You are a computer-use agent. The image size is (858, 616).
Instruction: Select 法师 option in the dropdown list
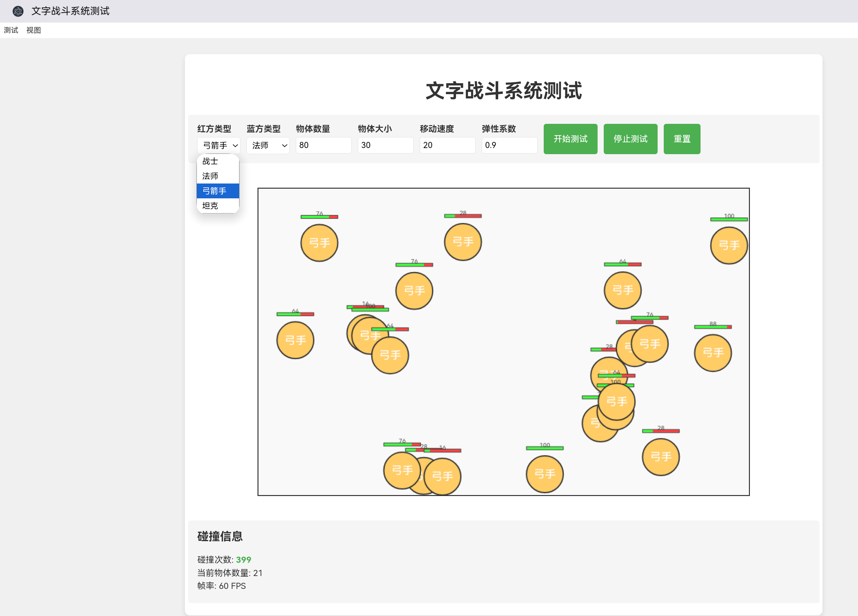pos(211,175)
